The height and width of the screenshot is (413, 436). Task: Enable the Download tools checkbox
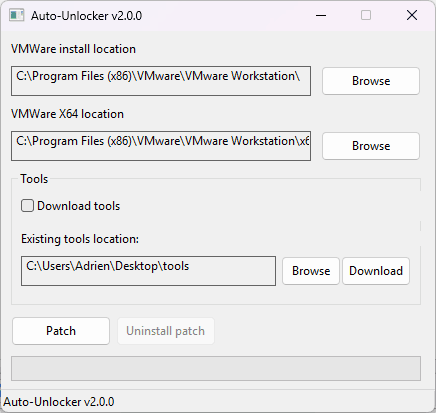point(27,206)
